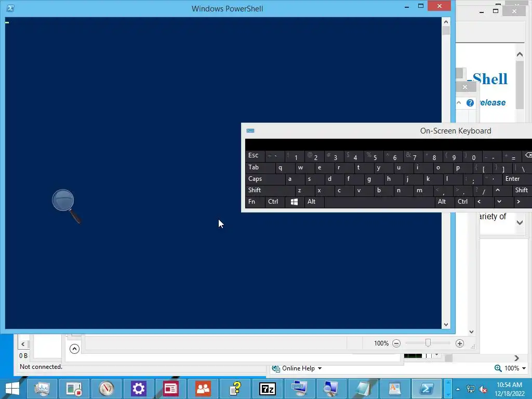Toggle the right Shift key
The image size is (532, 399).
(522, 190)
